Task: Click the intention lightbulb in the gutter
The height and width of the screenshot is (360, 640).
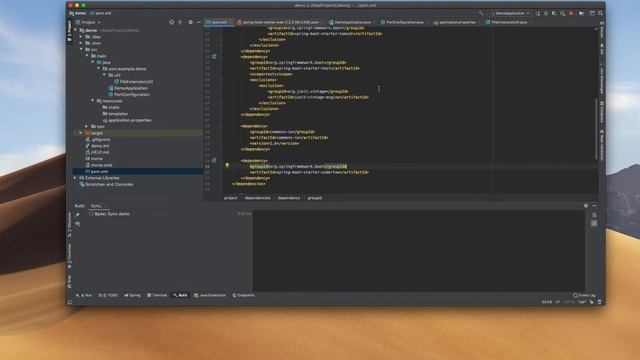Action: pyautogui.click(x=227, y=166)
